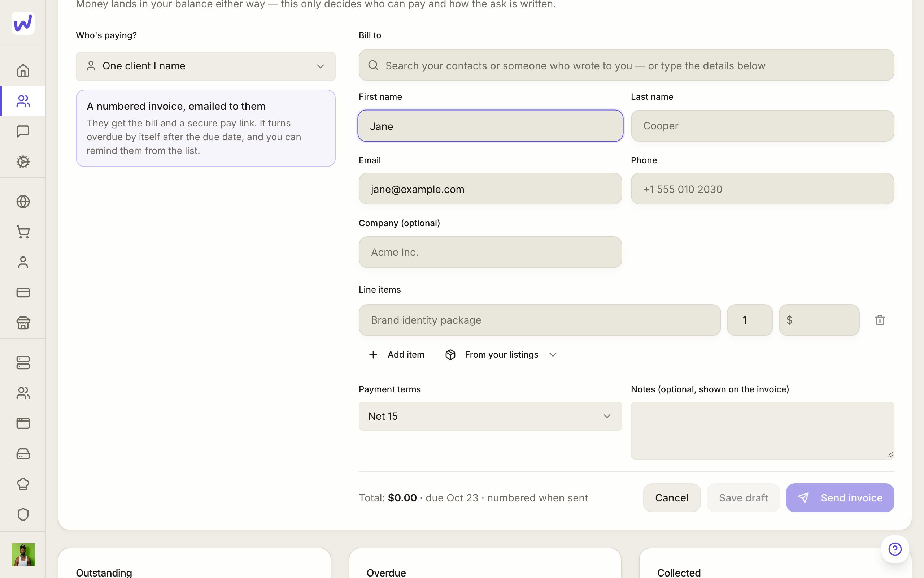Click the Save draft button
The image size is (924, 578).
click(743, 498)
